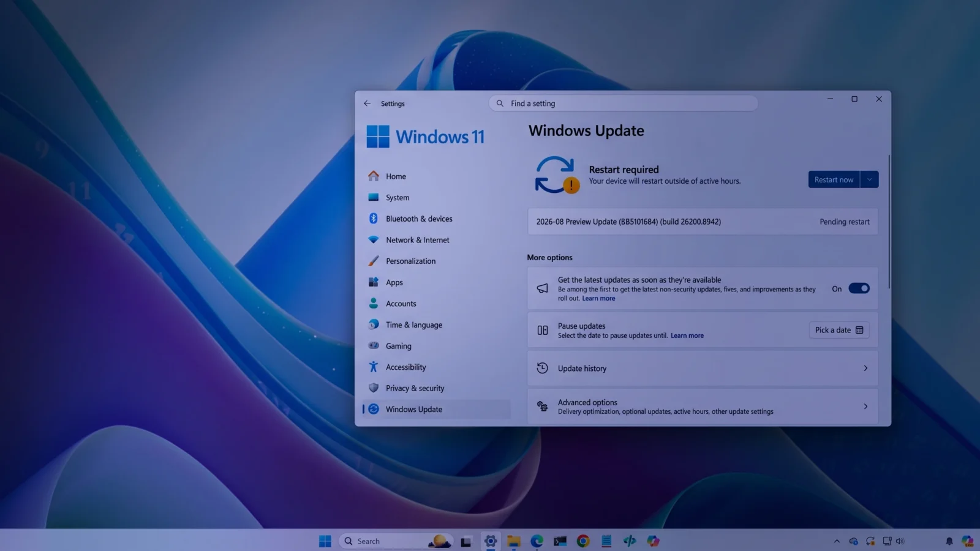Show hidden system tray icons
Image resolution: width=980 pixels, height=551 pixels.
[837, 541]
